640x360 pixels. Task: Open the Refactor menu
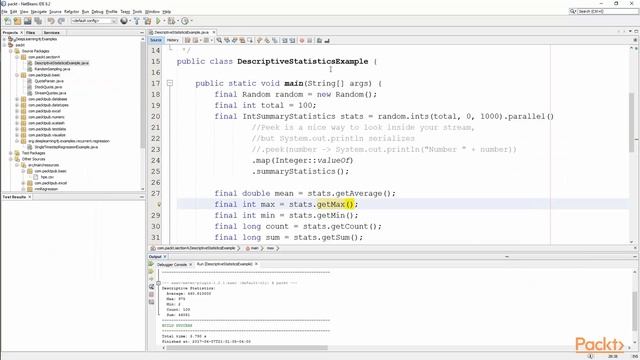pos(71,12)
